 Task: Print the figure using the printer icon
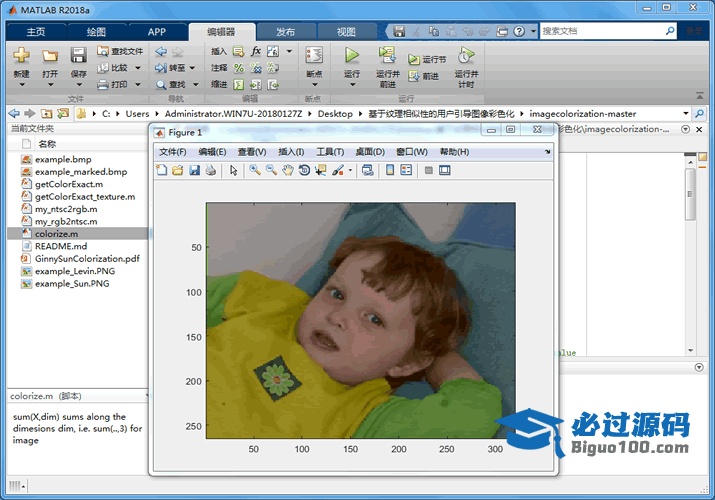(x=210, y=170)
